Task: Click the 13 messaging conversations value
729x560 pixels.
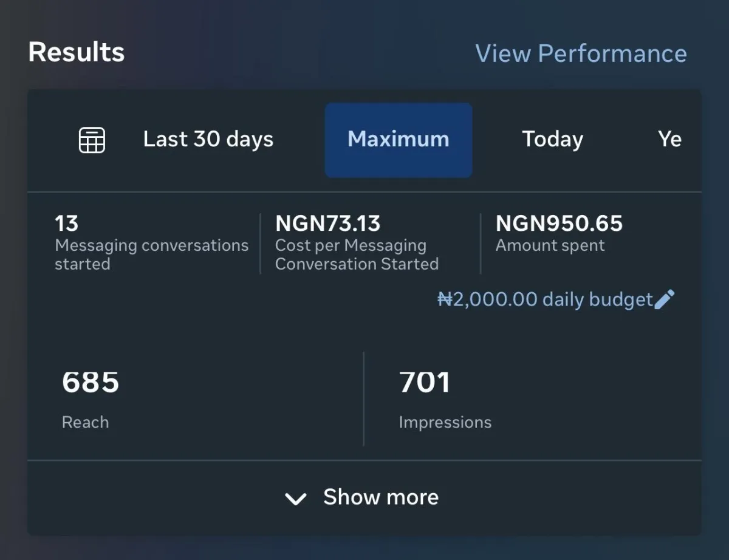Action: (x=67, y=224)
